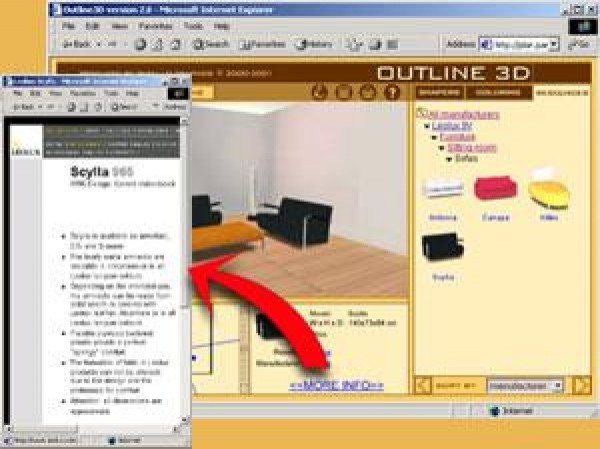
Task: Collapse the Sitting room tree node arrow
Action: [442, 148]
